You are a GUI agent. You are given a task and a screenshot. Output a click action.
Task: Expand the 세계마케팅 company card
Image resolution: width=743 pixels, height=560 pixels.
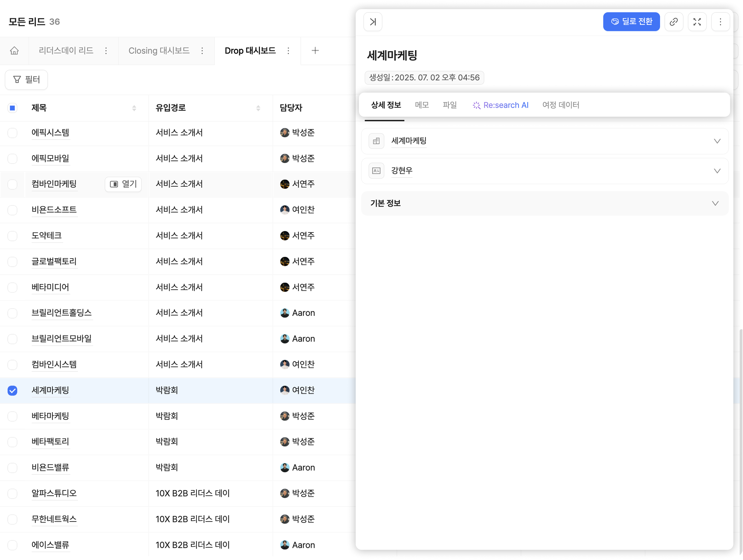point(717,141)
